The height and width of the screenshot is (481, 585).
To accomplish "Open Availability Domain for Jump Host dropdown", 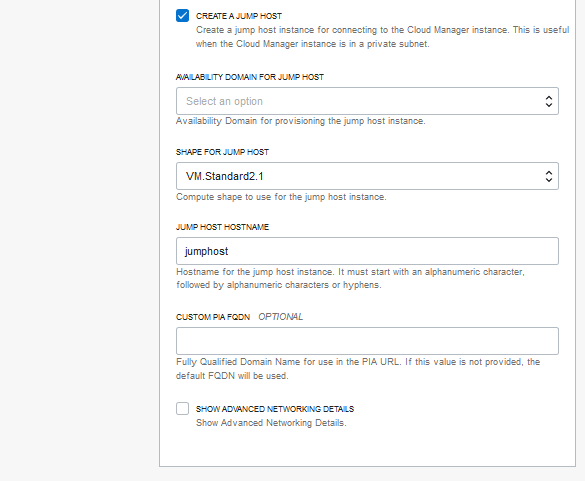I will pyautogui.click(x=367, y=101).
